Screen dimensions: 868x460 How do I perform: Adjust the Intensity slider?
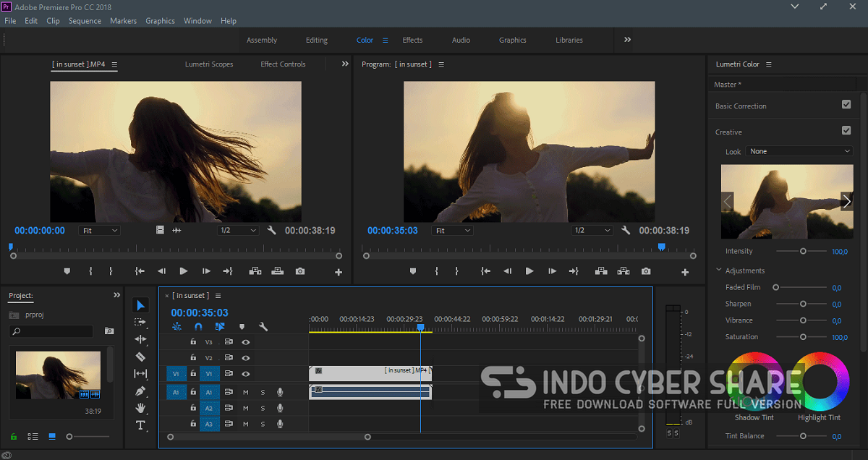[x=802, y=251]
